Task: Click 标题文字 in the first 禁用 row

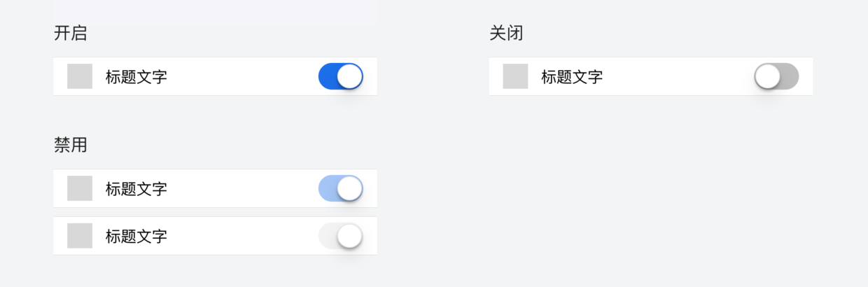Action: (136, 188)
